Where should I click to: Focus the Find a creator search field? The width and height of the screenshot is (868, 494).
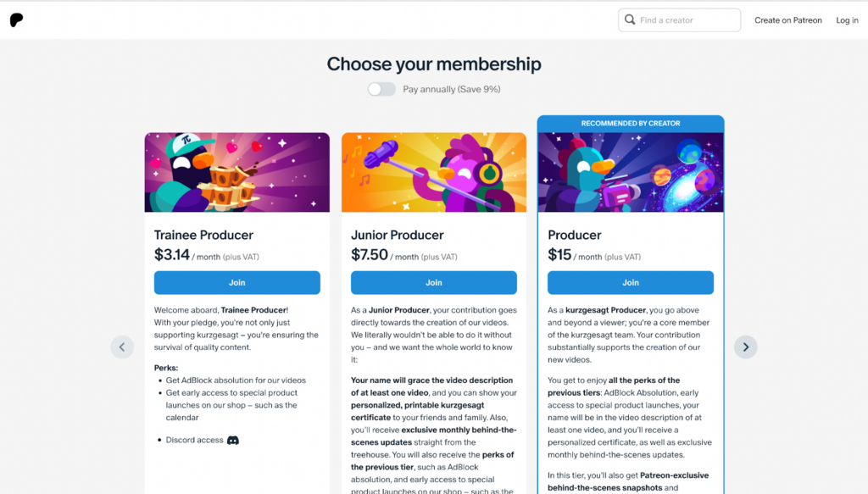coord(679,20)
